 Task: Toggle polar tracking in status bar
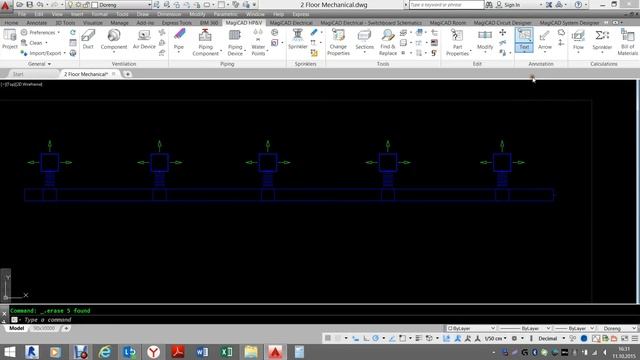pos(376,338)
